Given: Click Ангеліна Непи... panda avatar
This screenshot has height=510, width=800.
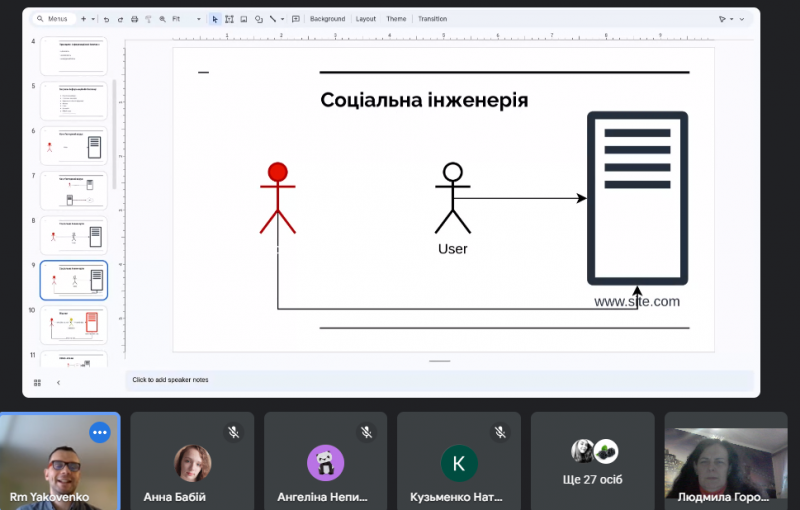Looking at the screenshot, I should click(326, 463).
